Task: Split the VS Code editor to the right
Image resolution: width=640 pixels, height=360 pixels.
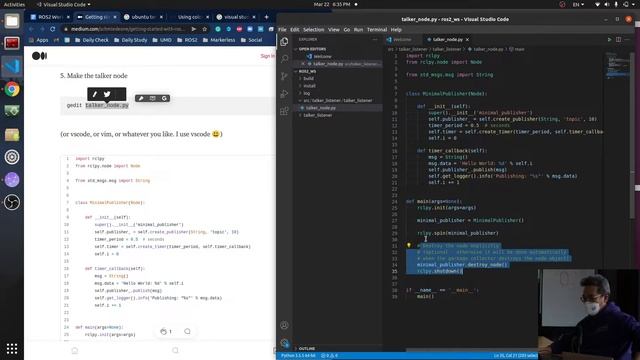Action: click(618, 40)
